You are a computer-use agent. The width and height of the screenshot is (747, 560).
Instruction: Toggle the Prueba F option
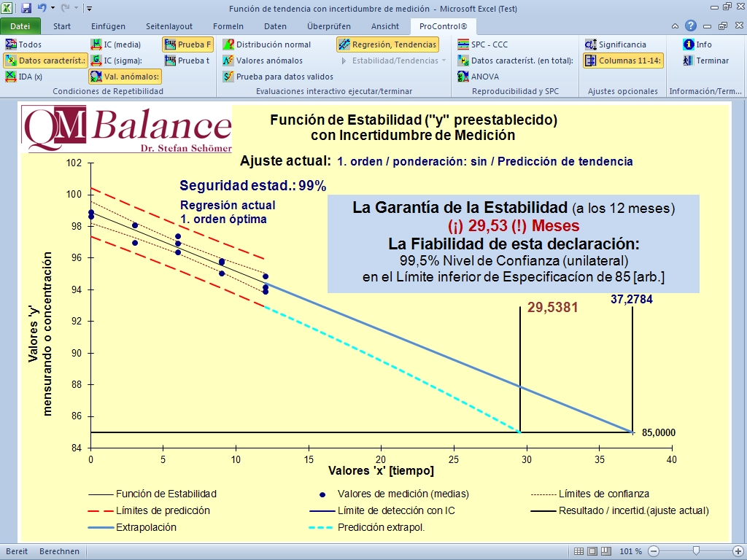click(x=187, y=44)
